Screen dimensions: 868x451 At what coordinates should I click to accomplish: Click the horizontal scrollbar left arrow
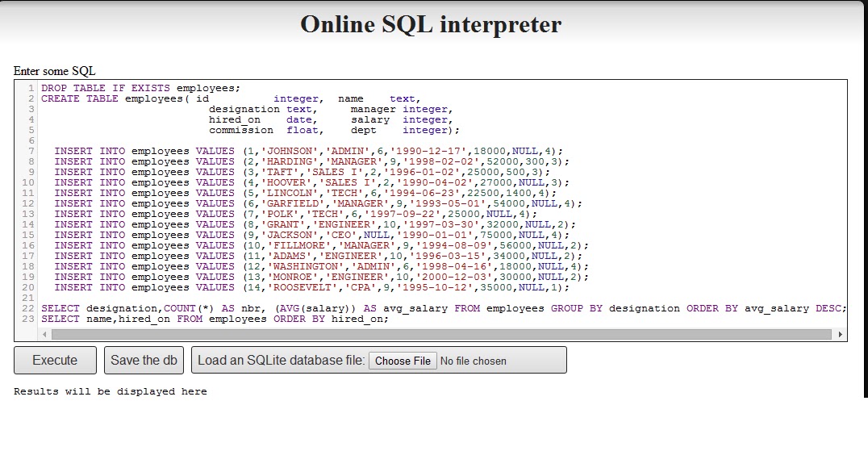(45, 334)
